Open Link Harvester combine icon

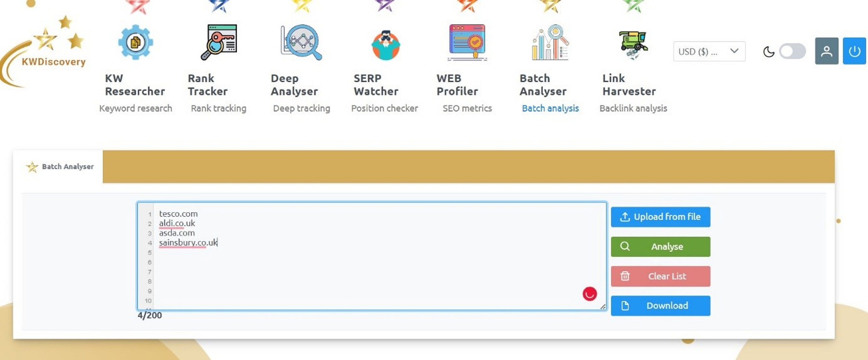[633, 45]
